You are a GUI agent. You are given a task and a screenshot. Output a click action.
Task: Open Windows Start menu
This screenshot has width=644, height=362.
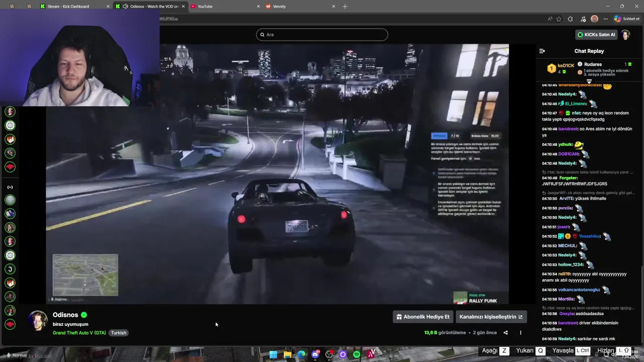click(273, 354)
